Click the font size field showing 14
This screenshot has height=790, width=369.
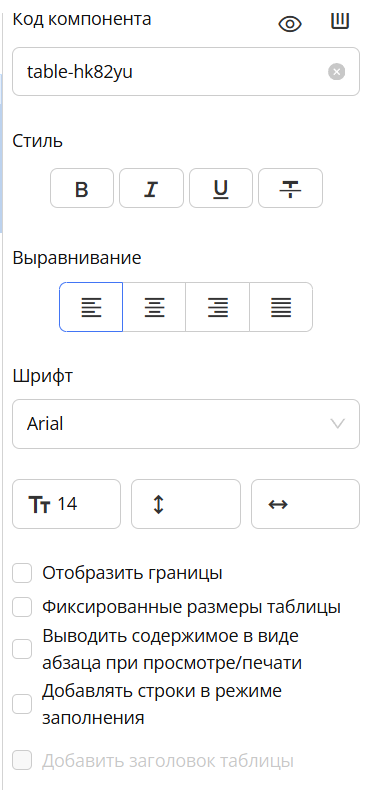tap(67, 504)
